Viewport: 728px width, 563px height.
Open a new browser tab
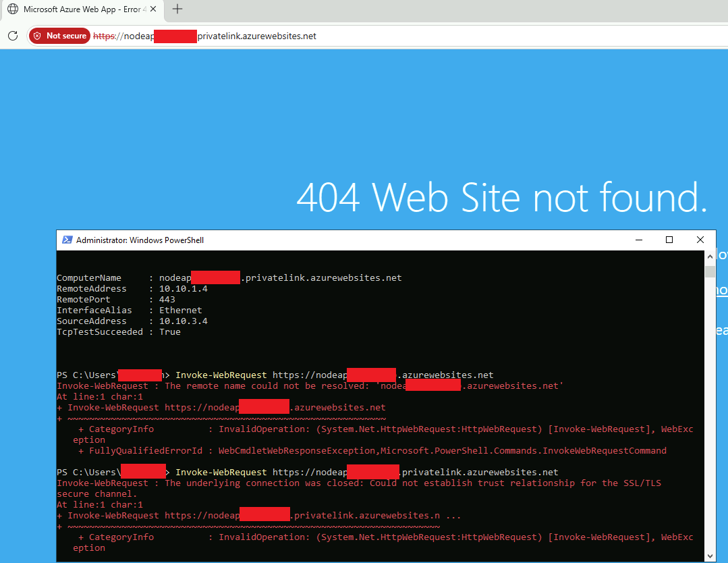coord(177,9)
